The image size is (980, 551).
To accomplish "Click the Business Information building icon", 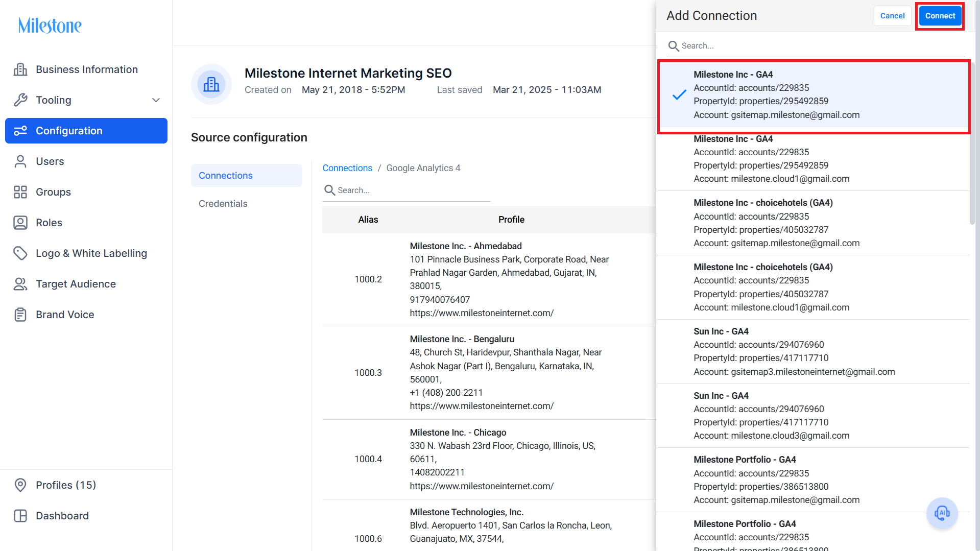I will 20,69.
